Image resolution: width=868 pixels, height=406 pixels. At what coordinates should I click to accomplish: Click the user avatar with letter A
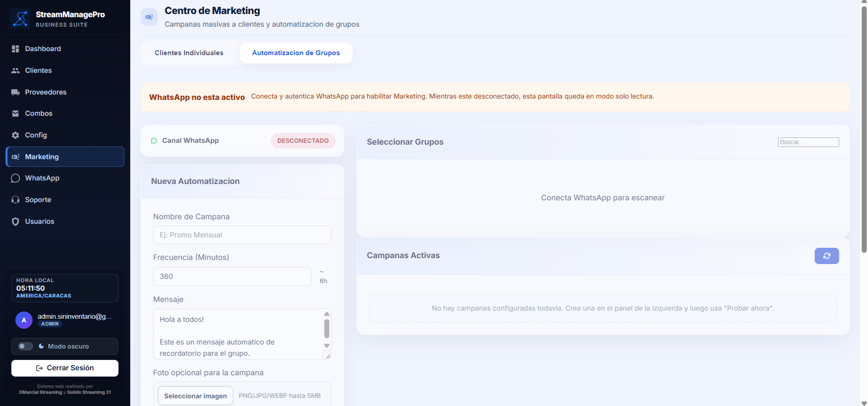tap(24, 320)
